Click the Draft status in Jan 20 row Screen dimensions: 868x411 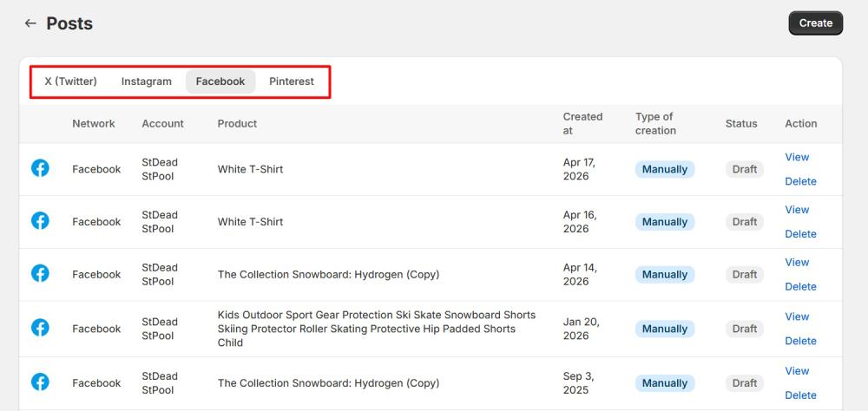coord(745,329)
